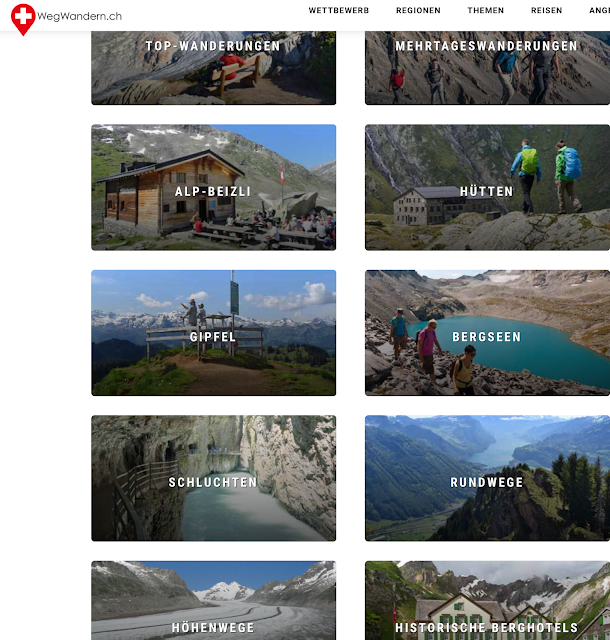Open the Höhenwege glacier tile
The image size is (610, 640).
[x=214, y=600]
